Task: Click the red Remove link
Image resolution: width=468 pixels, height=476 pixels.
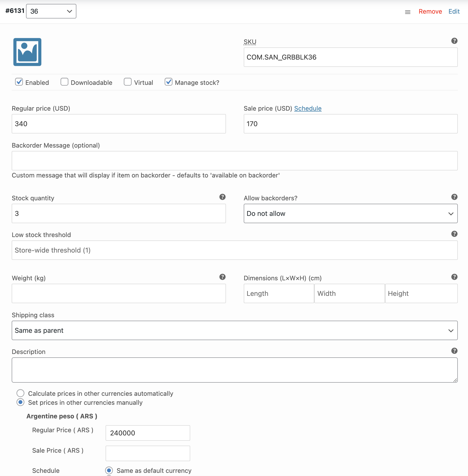Action: click(x=430, y=11)
